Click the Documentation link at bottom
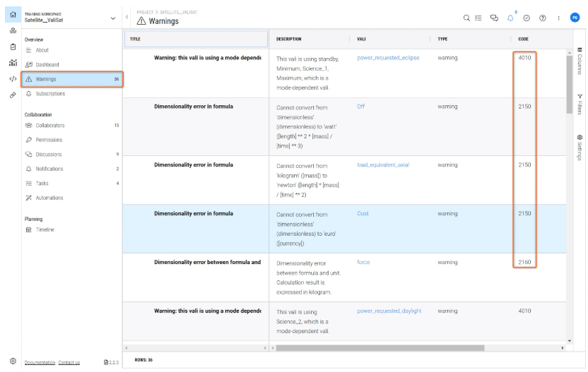 40,362
